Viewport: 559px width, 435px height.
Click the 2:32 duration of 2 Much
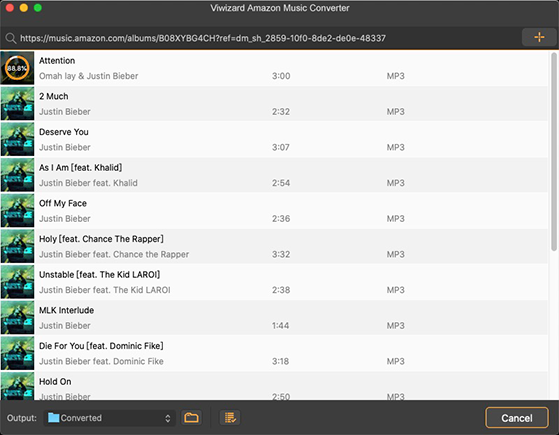tap(281, 112)
